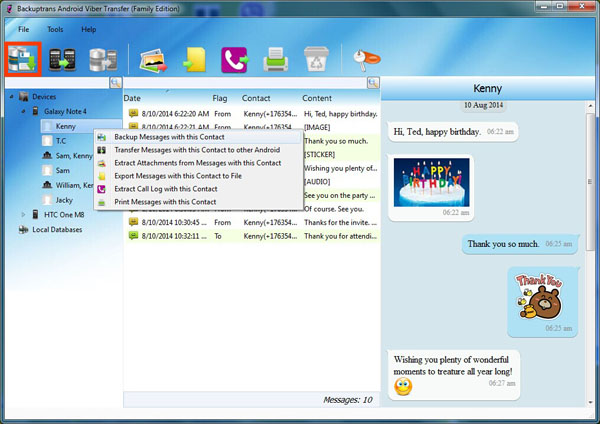
Task: Click the Delete recycle bin icon
Action: point(316,59)
